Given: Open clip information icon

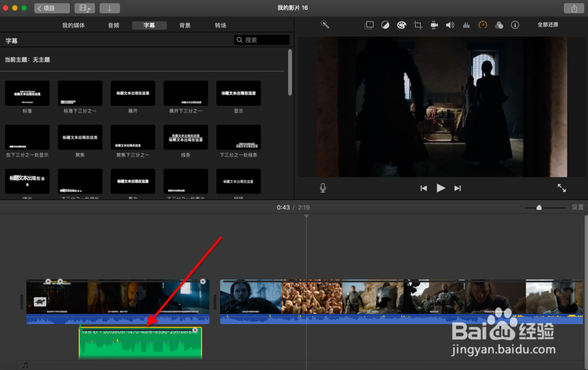Looking at the screenshot, I should 515,25.
